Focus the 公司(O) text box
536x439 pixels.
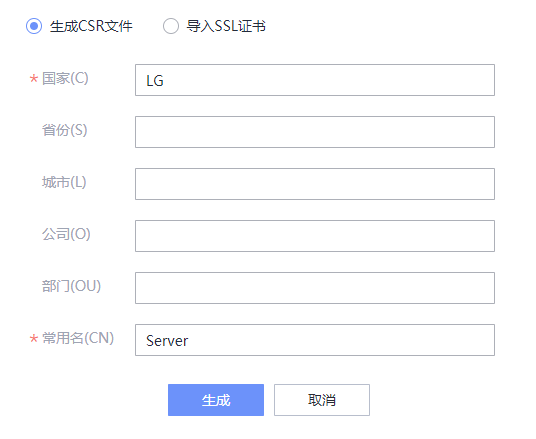point(315,236)
